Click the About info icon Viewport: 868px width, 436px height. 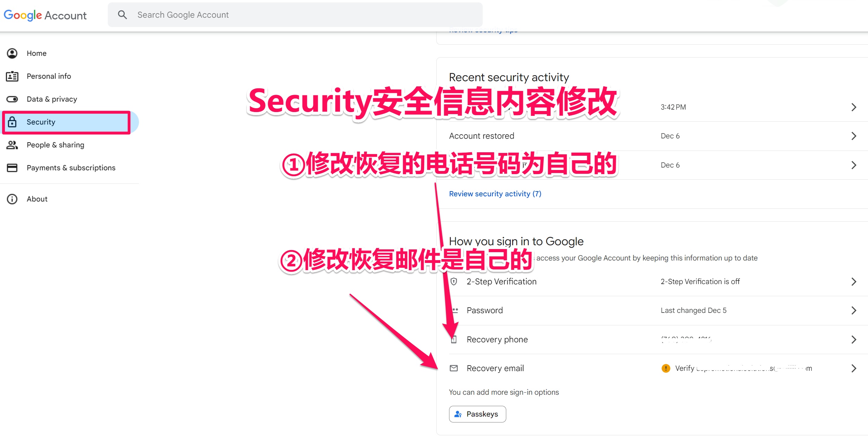(12, 199)
